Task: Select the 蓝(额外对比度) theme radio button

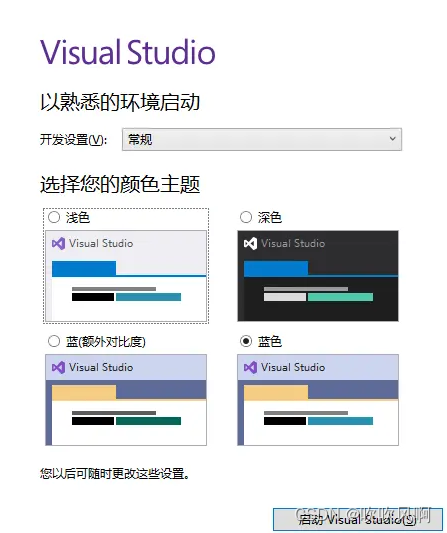Action: 54,341
